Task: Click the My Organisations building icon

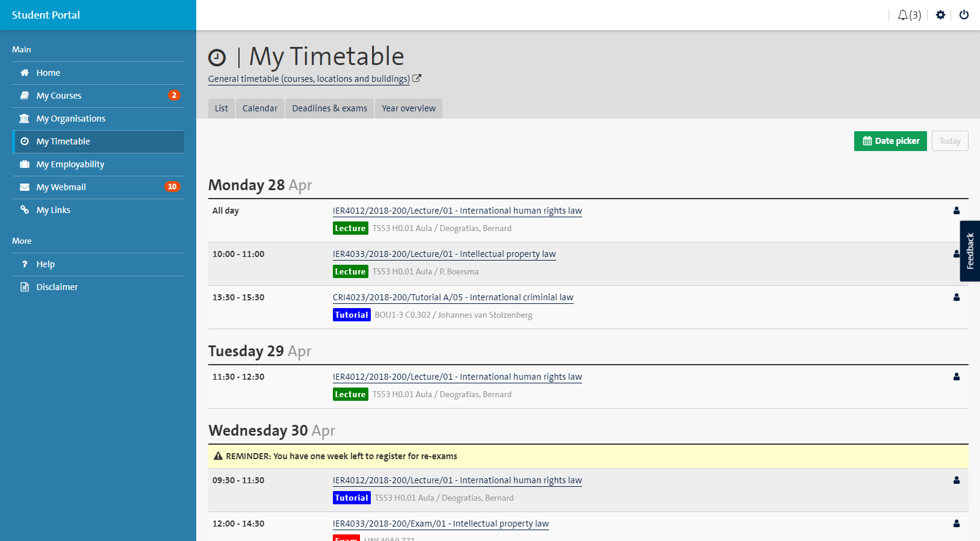Action: (x=25, y=119)
